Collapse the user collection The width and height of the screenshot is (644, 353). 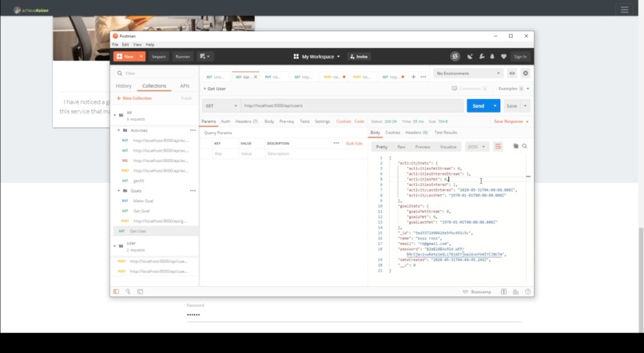(x=114, y=246)
